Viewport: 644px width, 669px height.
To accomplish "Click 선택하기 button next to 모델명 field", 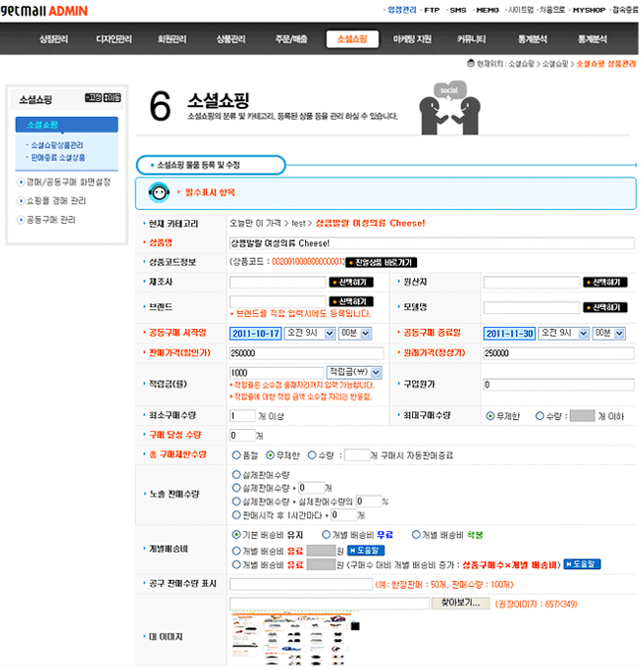I will click(605, 307).
